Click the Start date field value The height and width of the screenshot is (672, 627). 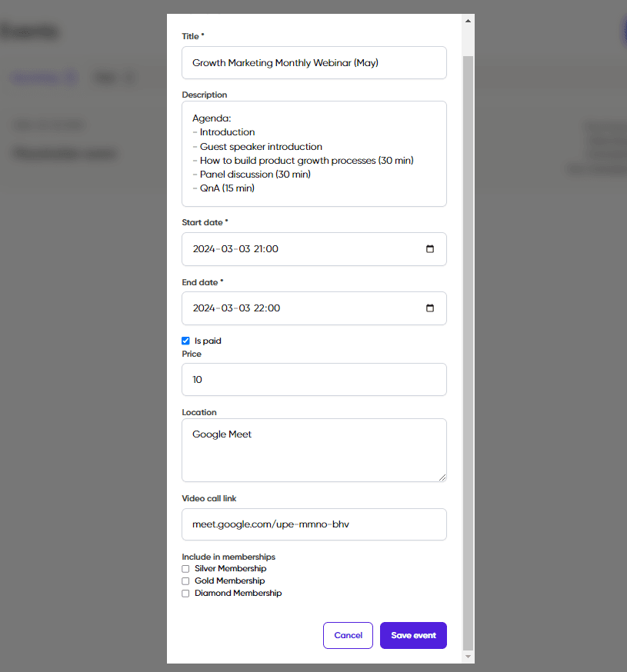pos(235,249)
